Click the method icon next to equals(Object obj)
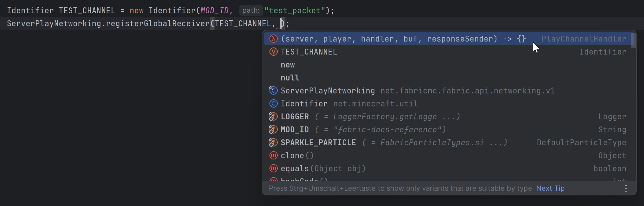The width and height of the screenshot is (644, 206). (x=273, y=168)
